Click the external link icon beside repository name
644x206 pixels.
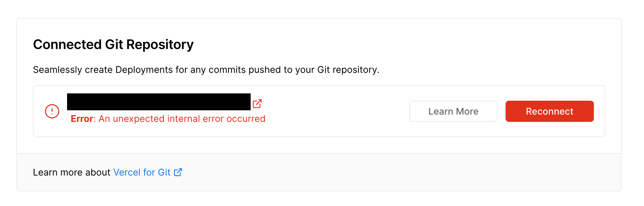tap(257, 104)
